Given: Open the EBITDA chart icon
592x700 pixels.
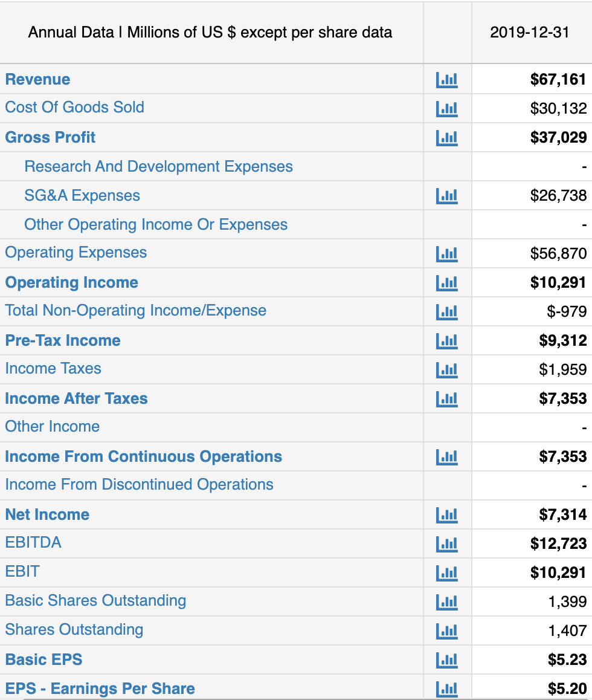Looking at the screenshot, I should (446, 543).
